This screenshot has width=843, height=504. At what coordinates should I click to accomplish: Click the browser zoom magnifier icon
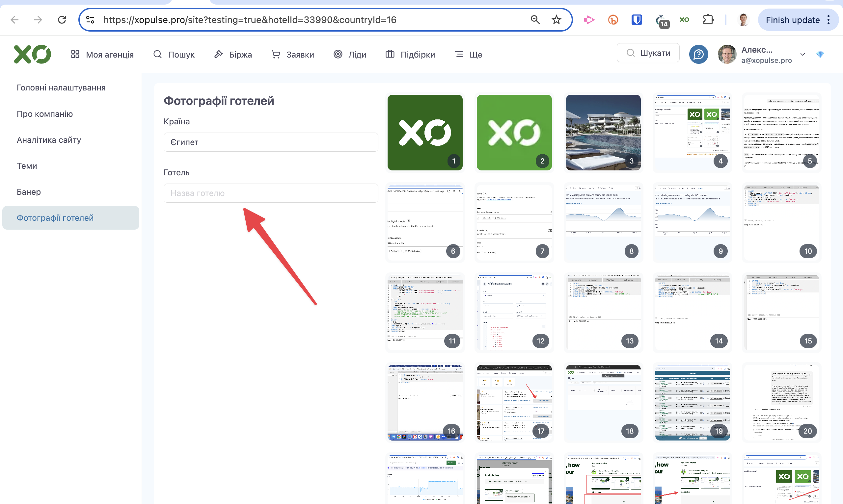[535, 20]
